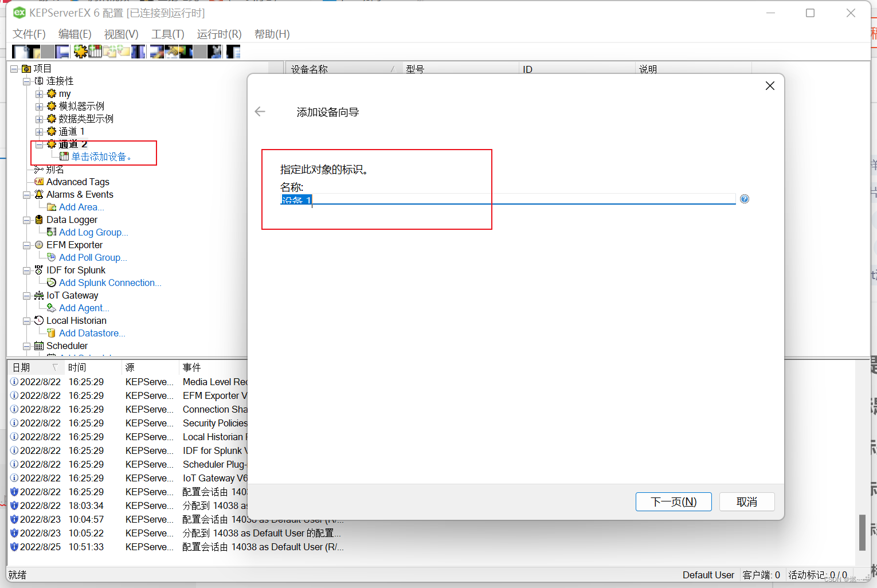Click the Add Splunk Connection... link

[x=110, y=283]
